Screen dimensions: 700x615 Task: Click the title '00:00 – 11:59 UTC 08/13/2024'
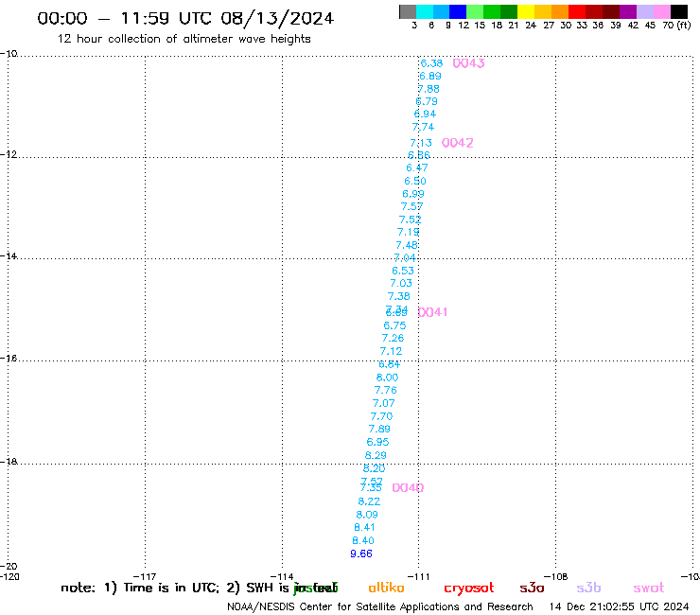tap(185, 18)
